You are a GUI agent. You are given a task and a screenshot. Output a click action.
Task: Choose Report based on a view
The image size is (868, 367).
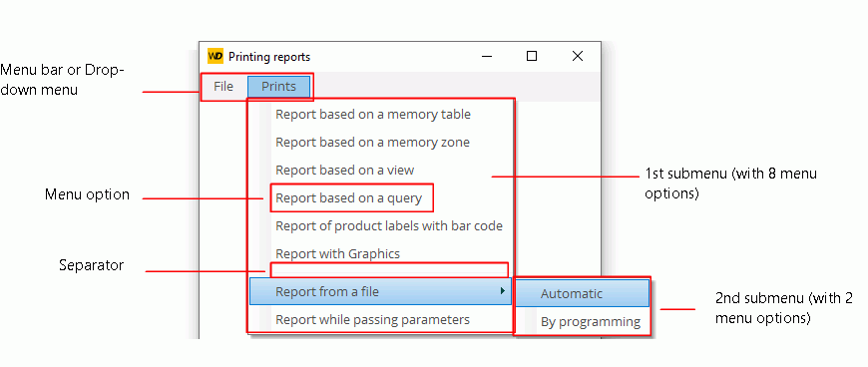[x=345, y=170]
